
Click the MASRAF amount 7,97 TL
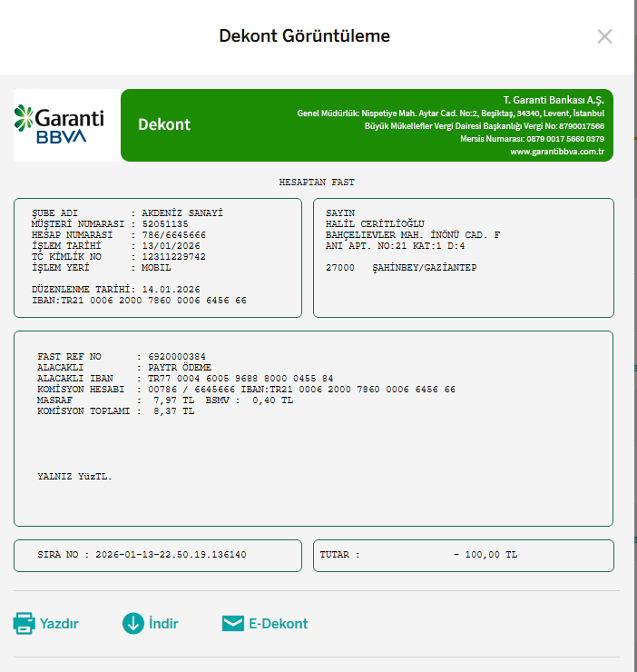tap(173, 400)
